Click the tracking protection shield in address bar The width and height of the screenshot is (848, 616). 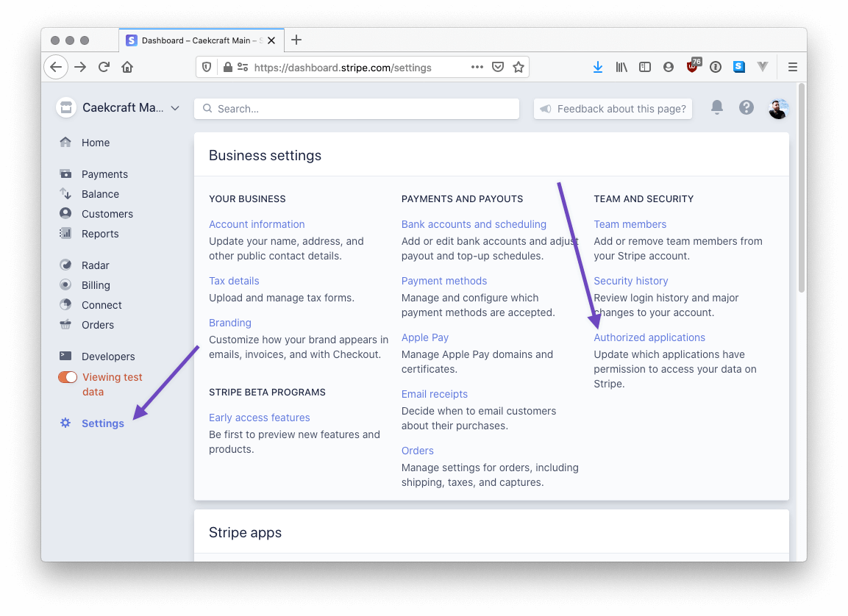tap(206, 67)
